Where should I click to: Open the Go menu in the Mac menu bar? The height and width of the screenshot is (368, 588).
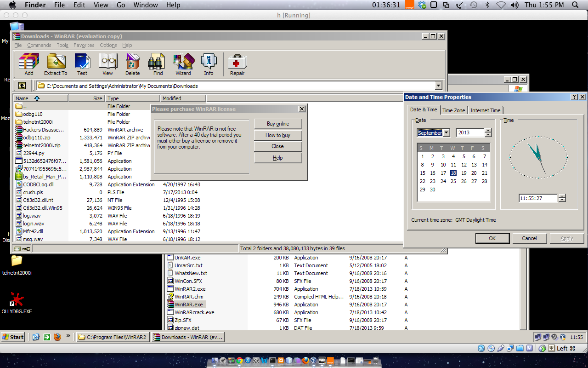click(x=121, y=5)
